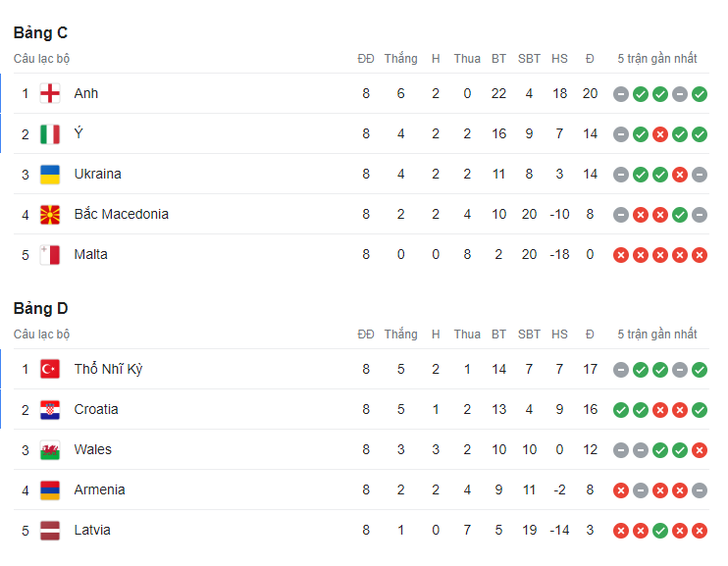Select the Bắc Macedonia team name
The height and width of the screenshot is (566, 728).
(x=121, y=215)
